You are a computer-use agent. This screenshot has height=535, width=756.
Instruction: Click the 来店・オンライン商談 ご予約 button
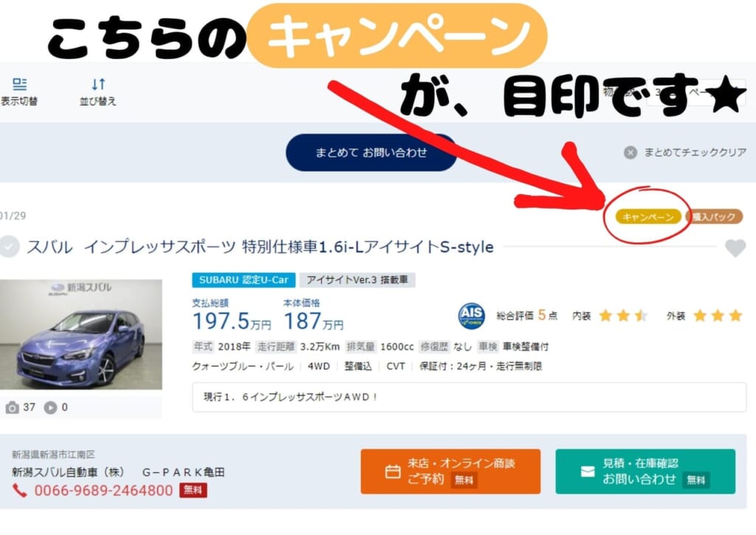[x=450, y=471]
